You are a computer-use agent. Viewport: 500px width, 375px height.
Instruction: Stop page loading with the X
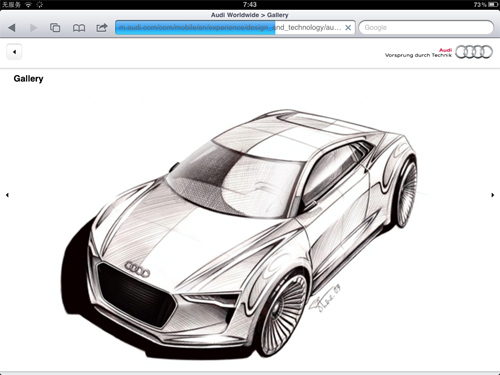[x=348, y=28]
